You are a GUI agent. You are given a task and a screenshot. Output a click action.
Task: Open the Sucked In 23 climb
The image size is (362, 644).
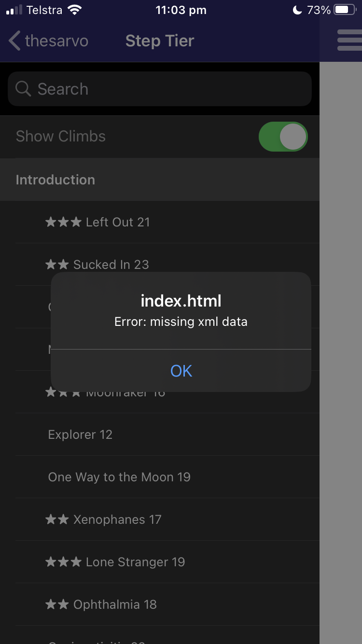(111, 265)
